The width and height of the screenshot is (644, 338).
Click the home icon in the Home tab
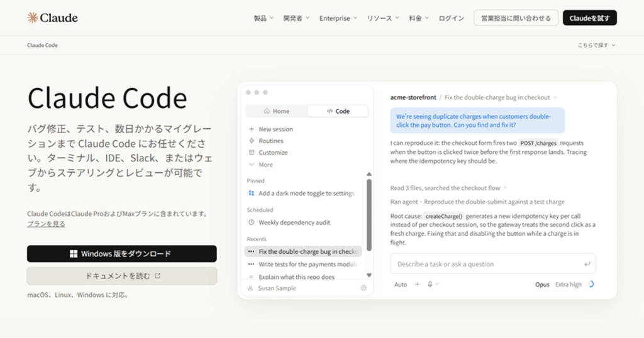(267, 111)
